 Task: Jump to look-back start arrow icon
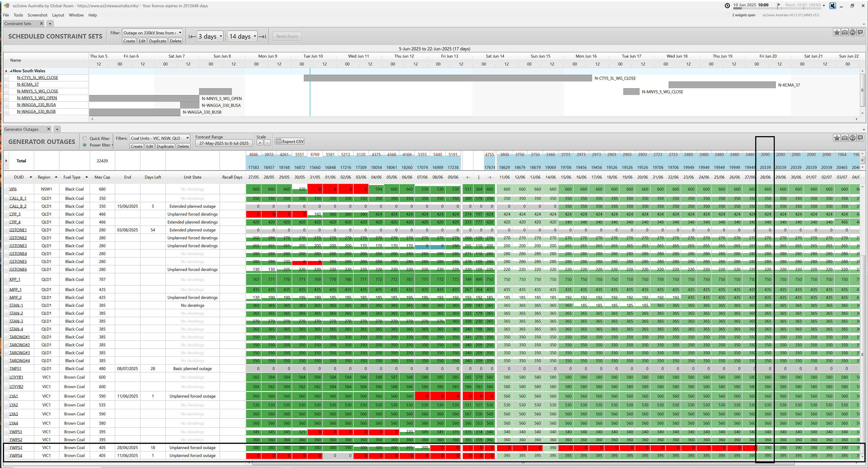click(x=192, y=37)
